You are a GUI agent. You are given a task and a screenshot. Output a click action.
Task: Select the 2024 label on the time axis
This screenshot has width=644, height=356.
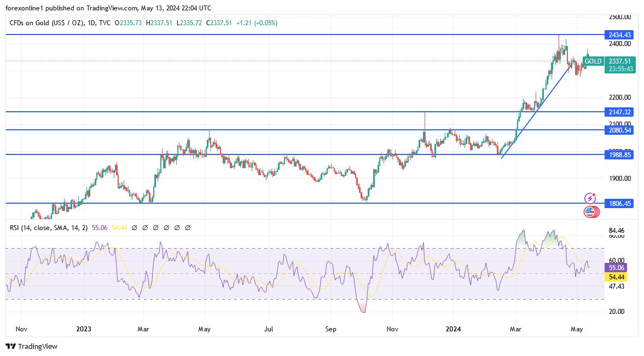point(453,329)
